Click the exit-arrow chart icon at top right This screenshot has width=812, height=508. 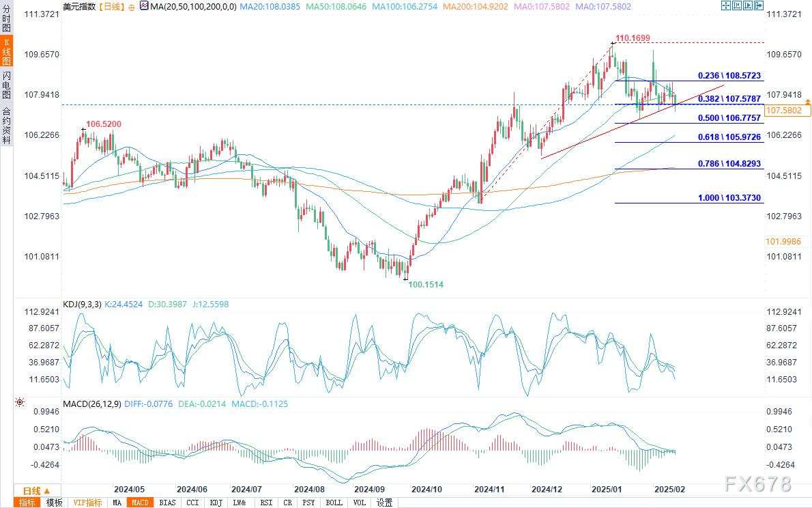pos(759,5)
